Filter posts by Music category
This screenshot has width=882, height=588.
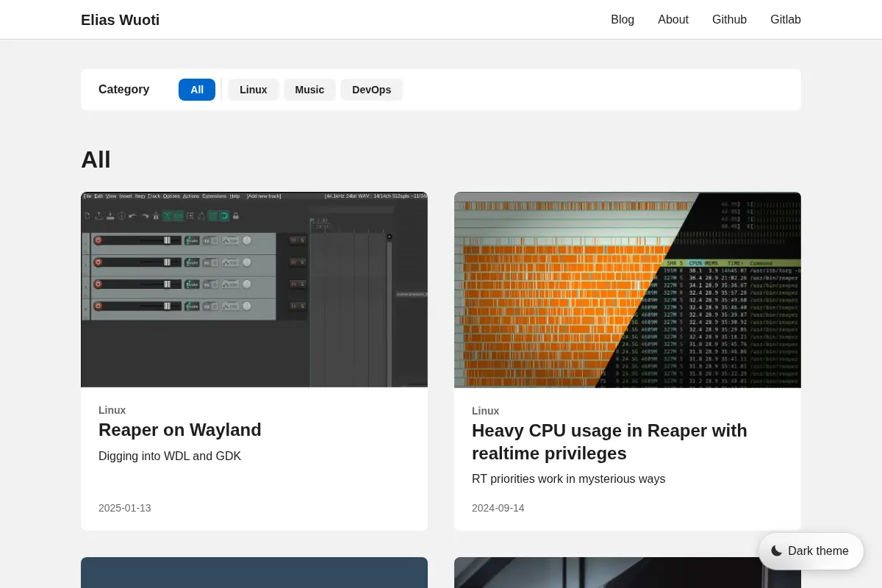coord(309,90)
